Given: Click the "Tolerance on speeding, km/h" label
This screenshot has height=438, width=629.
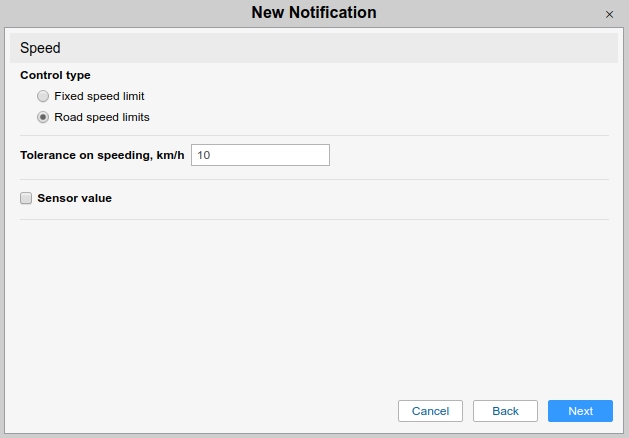Looking at the screenshot, I should click(x=102, y=155).
